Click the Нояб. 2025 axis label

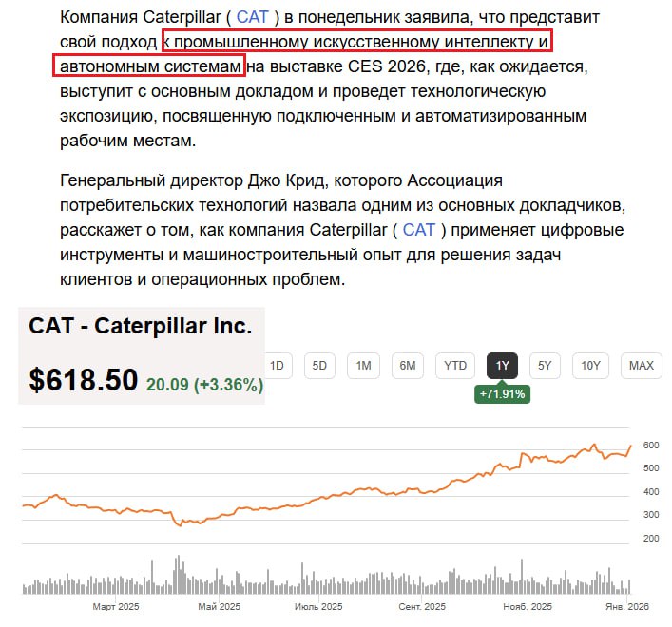[x=528, y=606]
